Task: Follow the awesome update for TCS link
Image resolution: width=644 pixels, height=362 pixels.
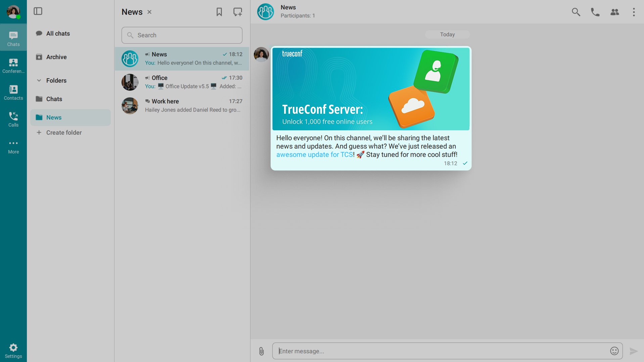Action: [315, 155]
